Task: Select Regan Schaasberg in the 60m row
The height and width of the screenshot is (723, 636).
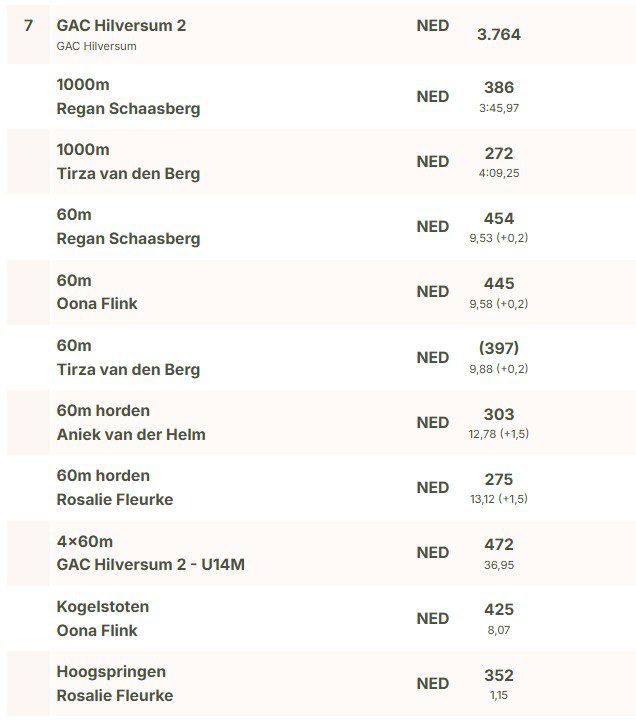Action: click(x=128, y=238)
